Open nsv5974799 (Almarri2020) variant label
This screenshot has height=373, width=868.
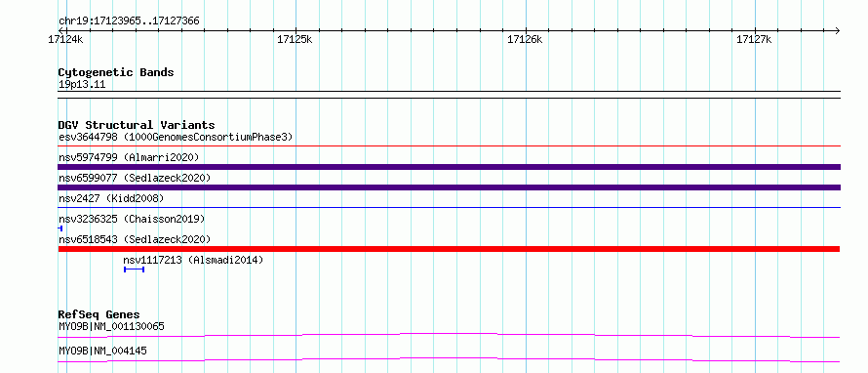[x=129, y=157]
